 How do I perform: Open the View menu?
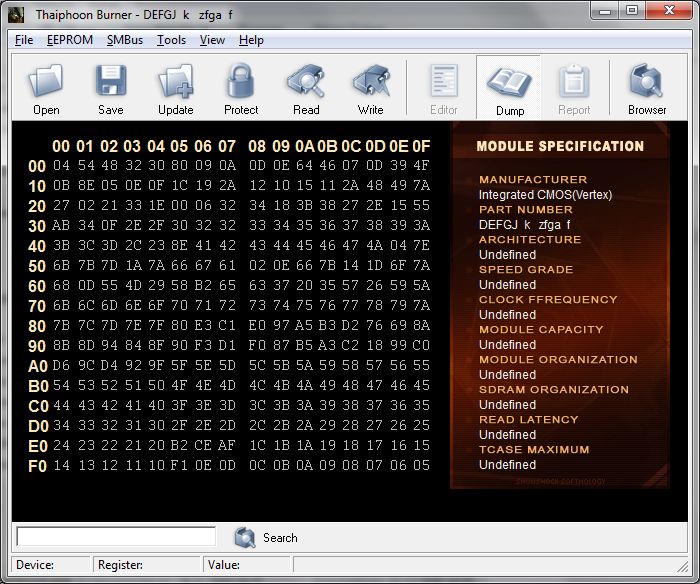(x=212, y=40)
